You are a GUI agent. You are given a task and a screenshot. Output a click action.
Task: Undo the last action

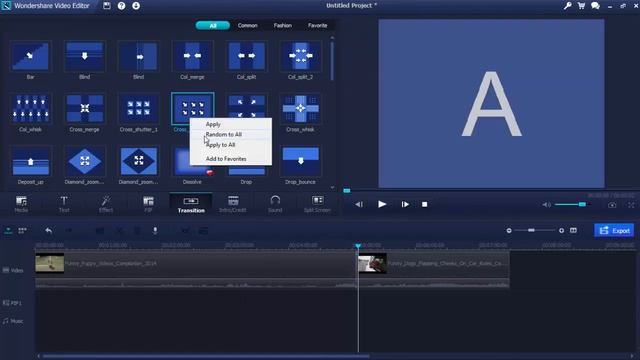coord(49,231)
